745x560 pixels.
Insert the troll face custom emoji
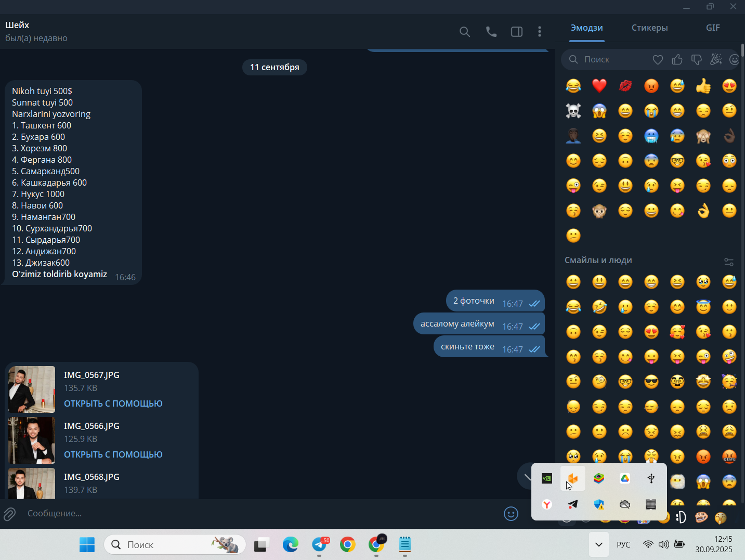click(701, 517)
